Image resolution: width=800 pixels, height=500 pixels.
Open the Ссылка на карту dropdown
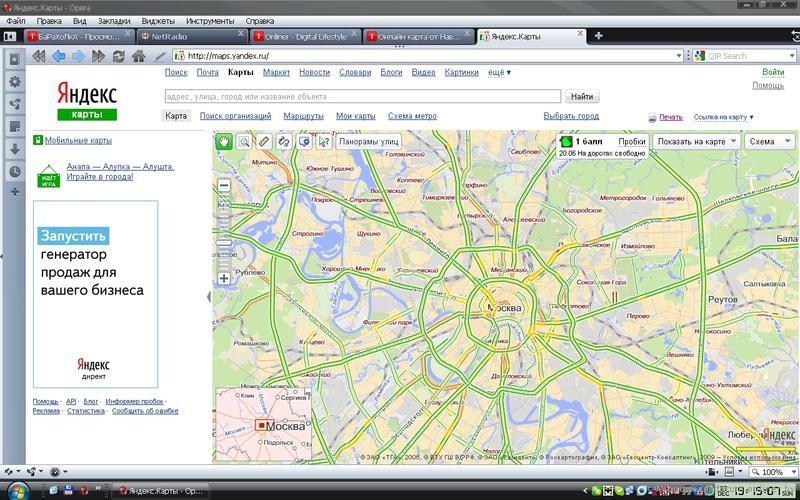pos(723,117)
